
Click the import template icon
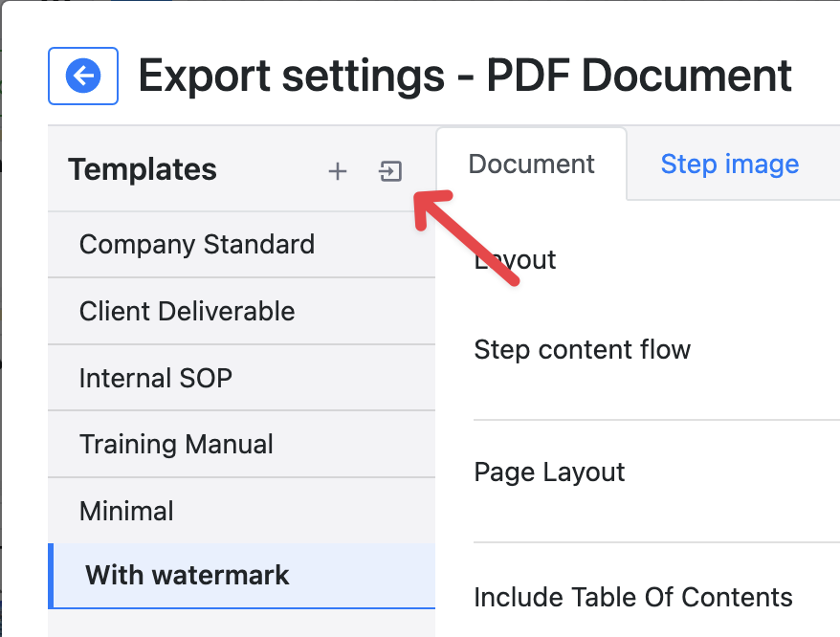390,171
